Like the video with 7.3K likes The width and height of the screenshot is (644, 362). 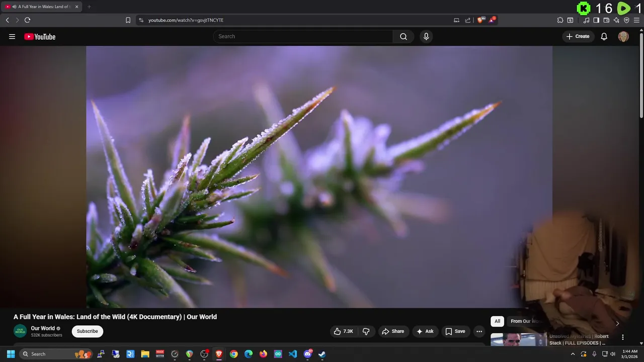[344, 331]
